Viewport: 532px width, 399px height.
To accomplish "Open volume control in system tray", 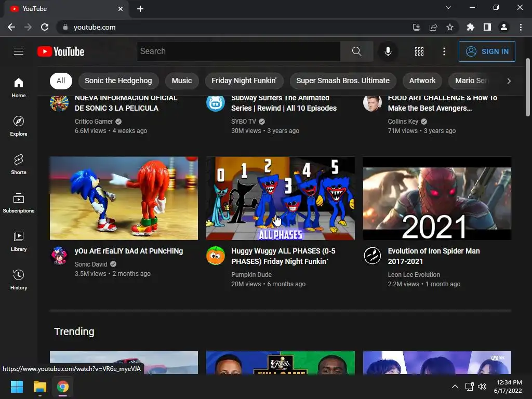I will [482, 387].
